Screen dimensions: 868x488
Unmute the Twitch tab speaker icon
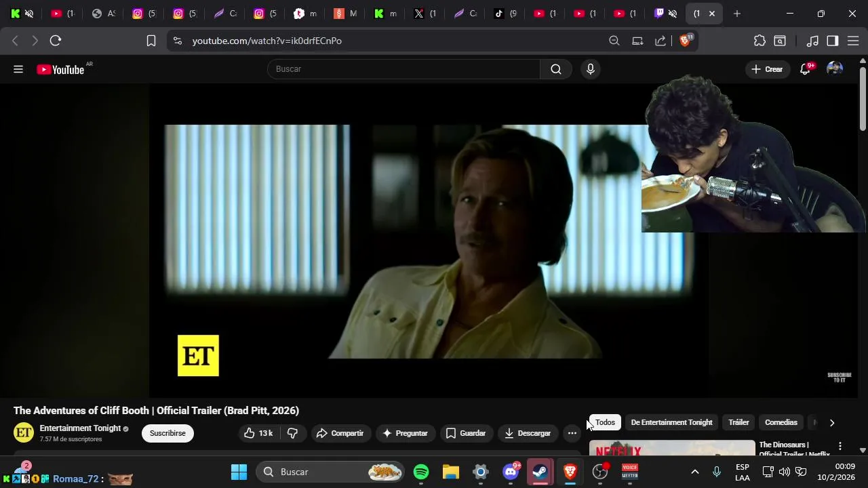[x=672, y=14]
